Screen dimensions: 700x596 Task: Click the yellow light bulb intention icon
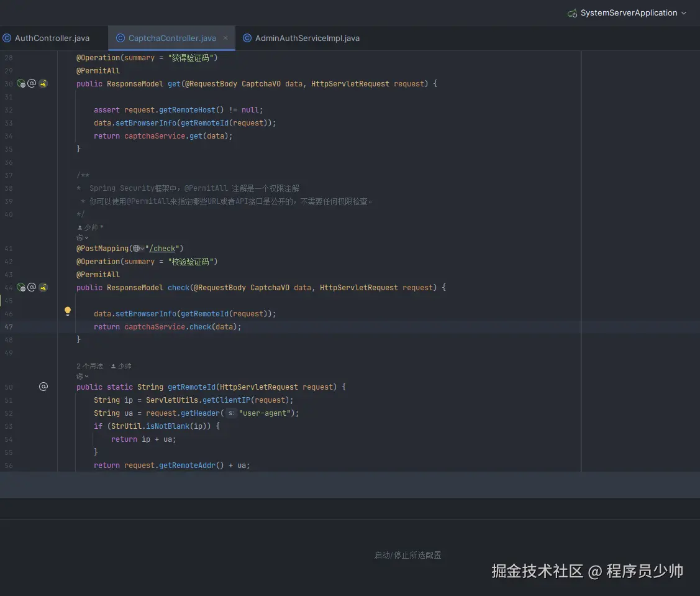[68, 311]
